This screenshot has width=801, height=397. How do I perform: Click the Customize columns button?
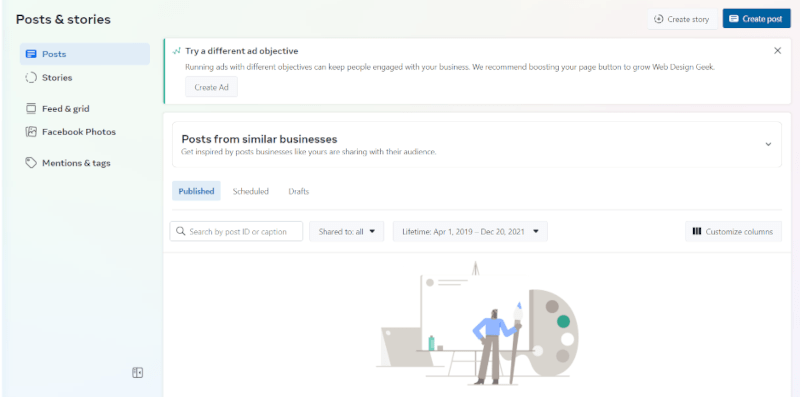733,231
